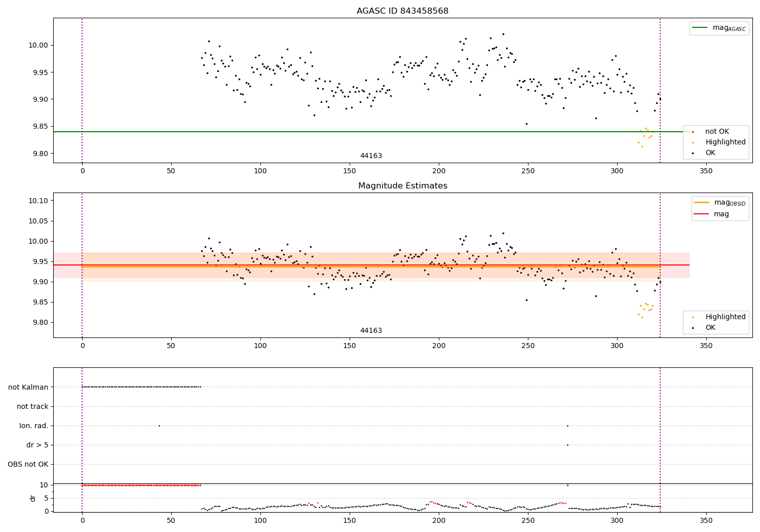760x532 pixels.
Task: Click the 'Highlighted' legend label in middle plot
Action: (726, 317)
